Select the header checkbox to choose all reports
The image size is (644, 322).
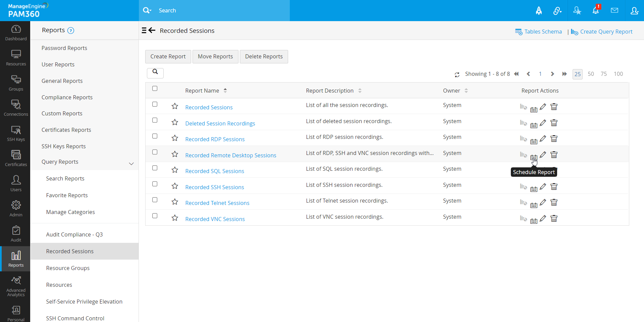click(x=155, y=88)
